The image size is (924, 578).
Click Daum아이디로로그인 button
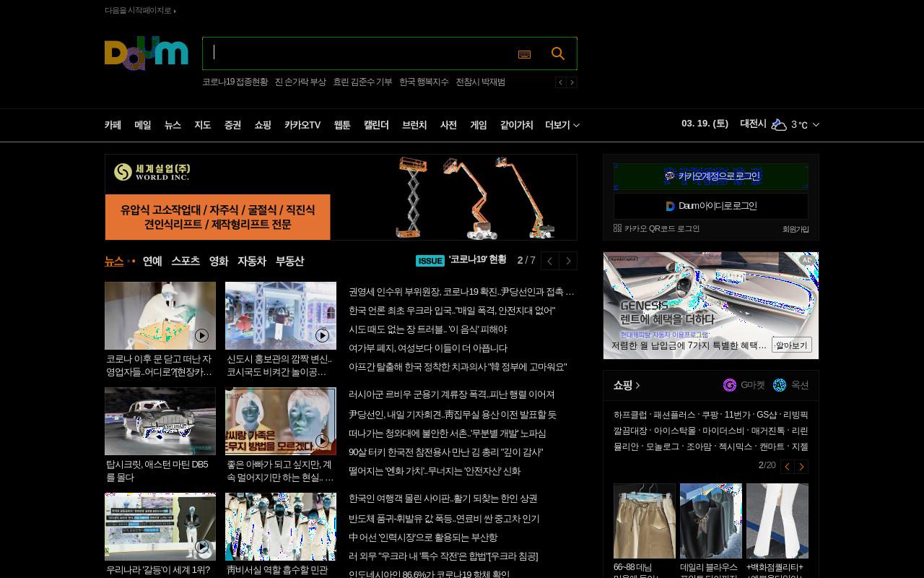pyautogui.click(x=711, y=206)
